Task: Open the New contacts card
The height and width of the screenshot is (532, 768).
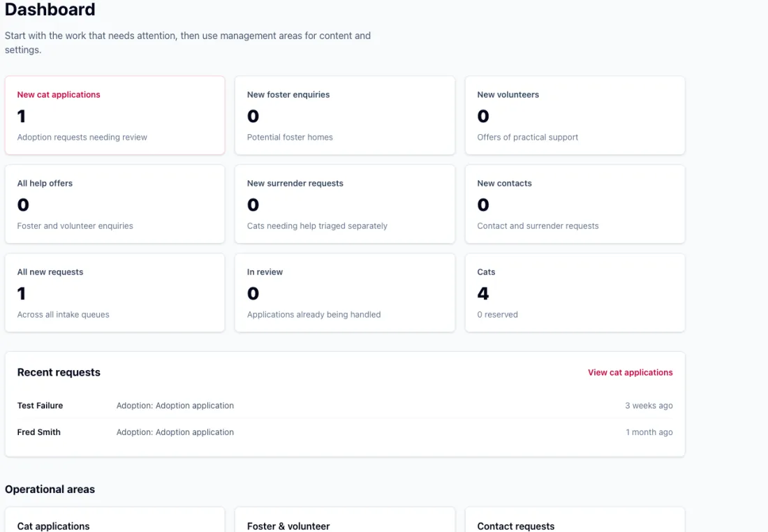Action: pyautogui.click(x=575, y=204)
